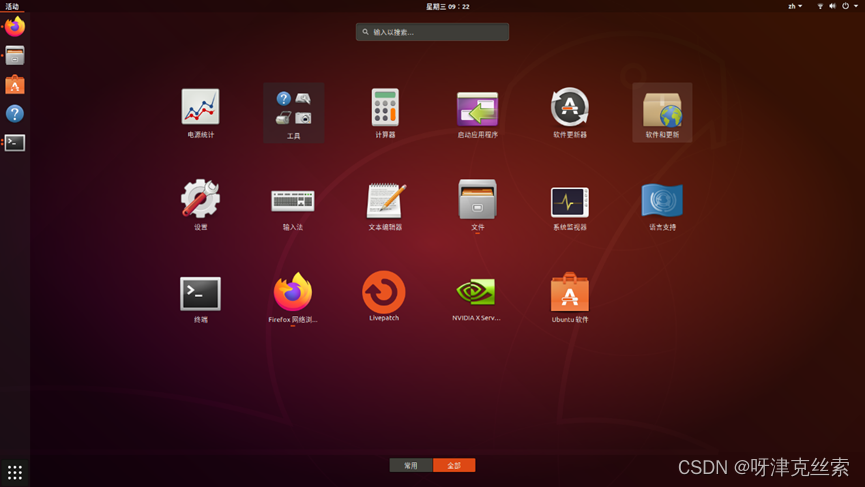Open Ubuntu Software (Ubuntu 软件) in the grid

pyautogui.click(x=570, y=298)
